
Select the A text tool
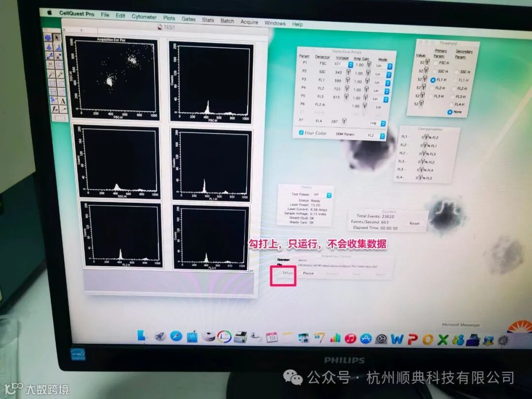[63, 101]
